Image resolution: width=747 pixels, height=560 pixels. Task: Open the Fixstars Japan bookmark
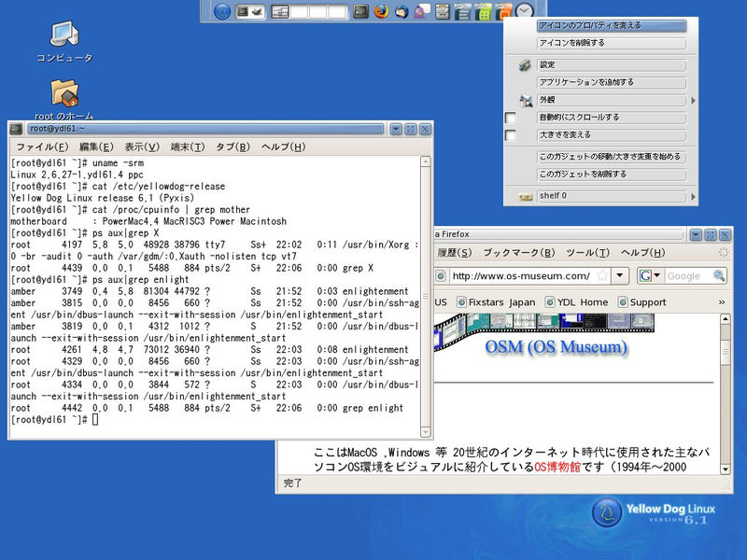(496, 302)
